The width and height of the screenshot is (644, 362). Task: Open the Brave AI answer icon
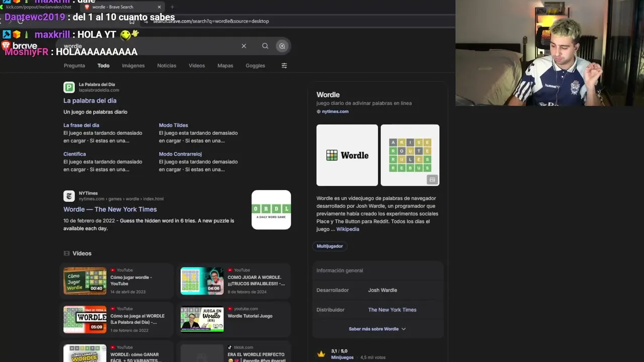click(282, 46)
